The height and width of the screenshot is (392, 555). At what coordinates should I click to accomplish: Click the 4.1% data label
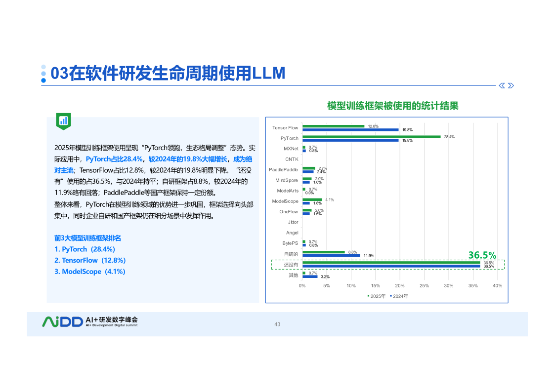tap(330, 200)
